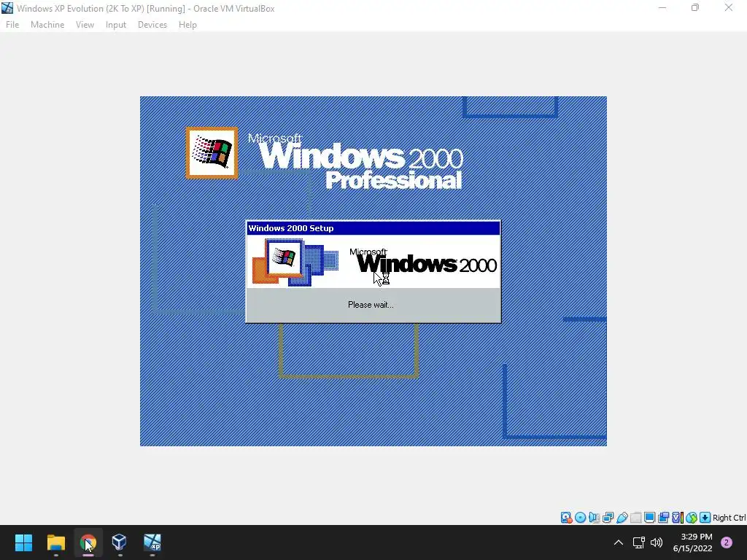Switch to the XP VM taskbar icon
The width and height of the screenshot is (747, 560).
tap(152, 542)
